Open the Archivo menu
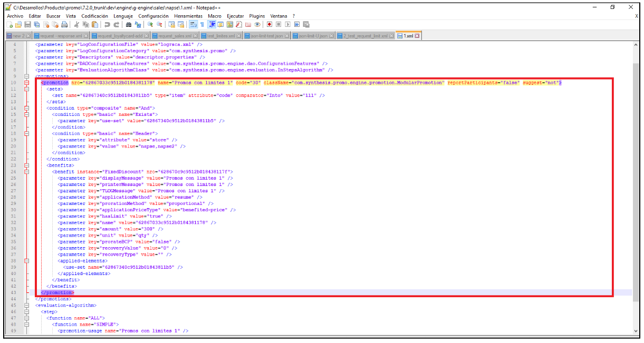Image resolution: width=644 pixels, height=343 pixels. coord(15,16)
